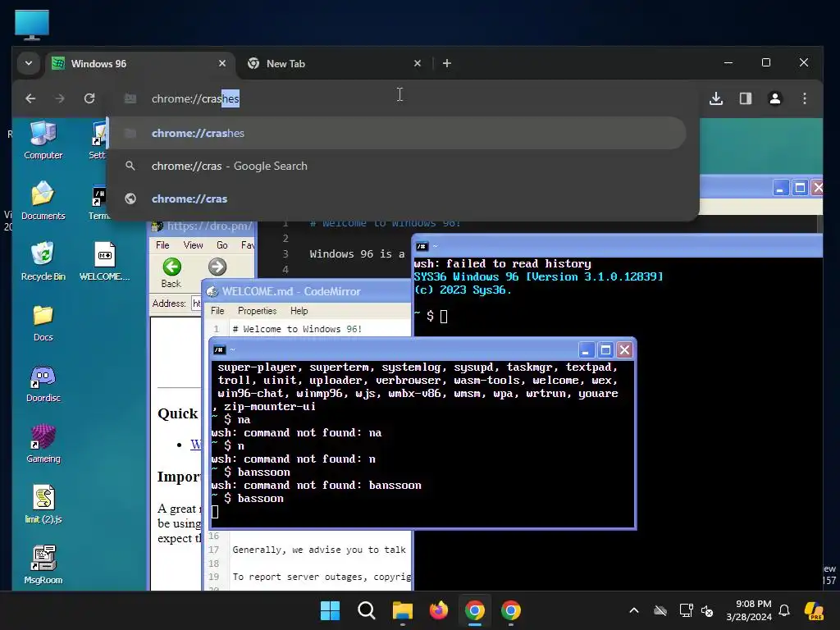Open Properties menu in CodeMirror

pos(257,311)
